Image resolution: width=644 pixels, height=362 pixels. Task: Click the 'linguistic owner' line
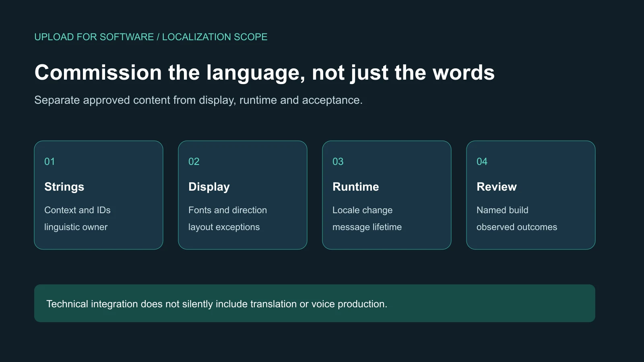tap(76, 227)
